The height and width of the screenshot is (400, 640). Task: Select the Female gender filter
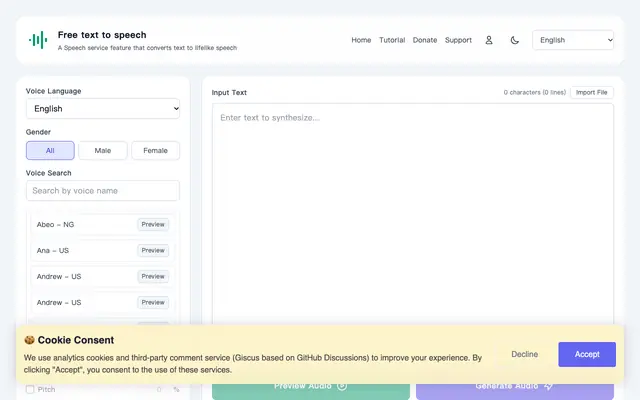tap(156, 151)
